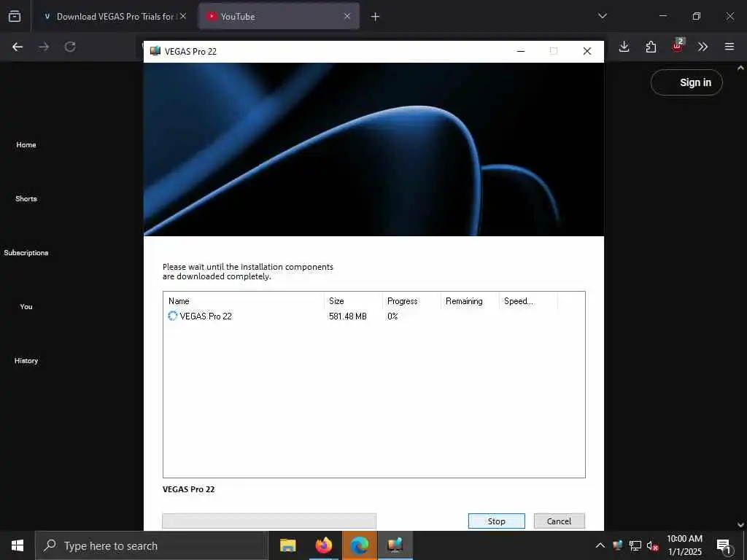Viewport: 747px width, 560px height.
Task: Click the VEGAS installer tray icon
Action: [618, 545]
